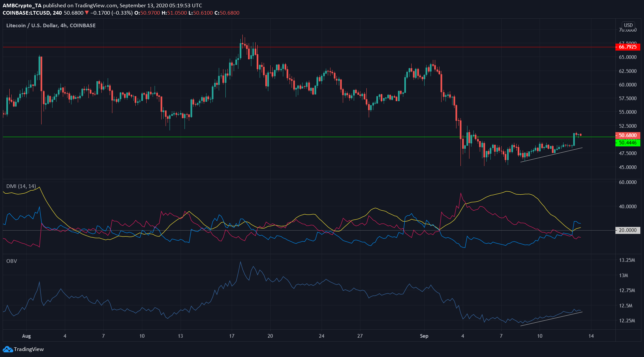Image resolution: width=644 pixels, height=357 pixels.
Task: Click the TradingView cloud logo icon
Action: coord(8,349)
